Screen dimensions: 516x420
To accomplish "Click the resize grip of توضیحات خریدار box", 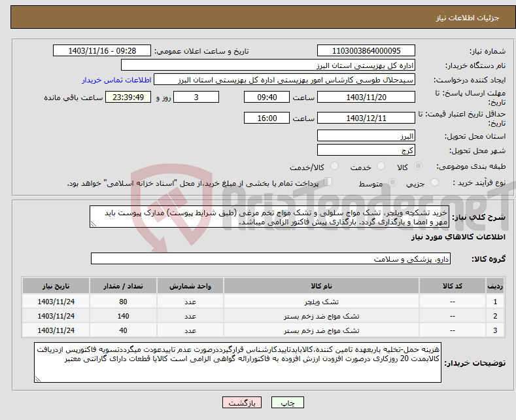I will click(38, 379).
